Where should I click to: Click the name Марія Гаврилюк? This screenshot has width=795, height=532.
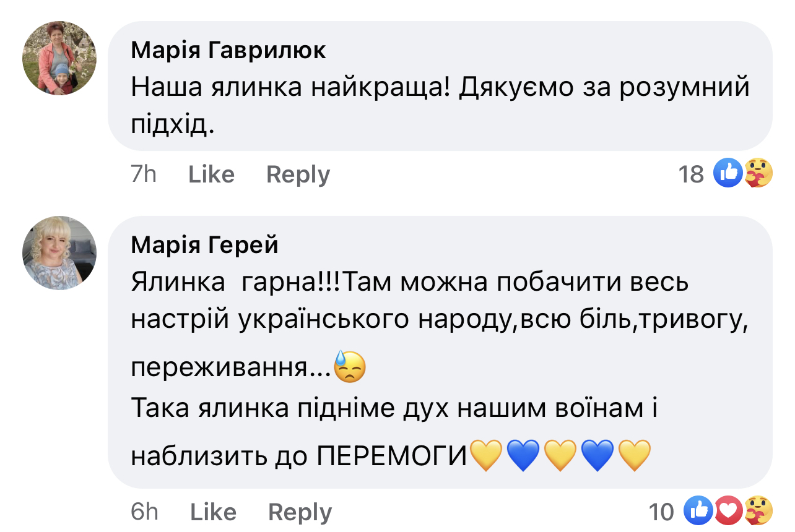(x=228, y=51)
